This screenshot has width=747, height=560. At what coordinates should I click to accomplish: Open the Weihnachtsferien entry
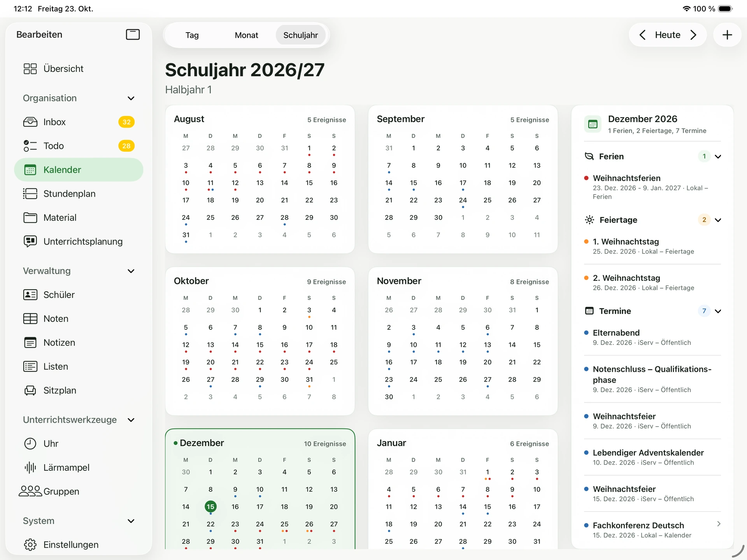(x=652, y=187)
